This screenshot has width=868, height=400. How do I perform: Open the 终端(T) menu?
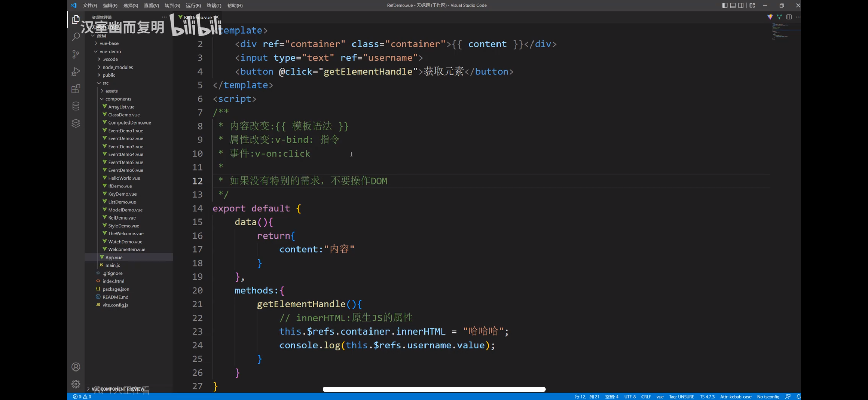tap(214, 5)
